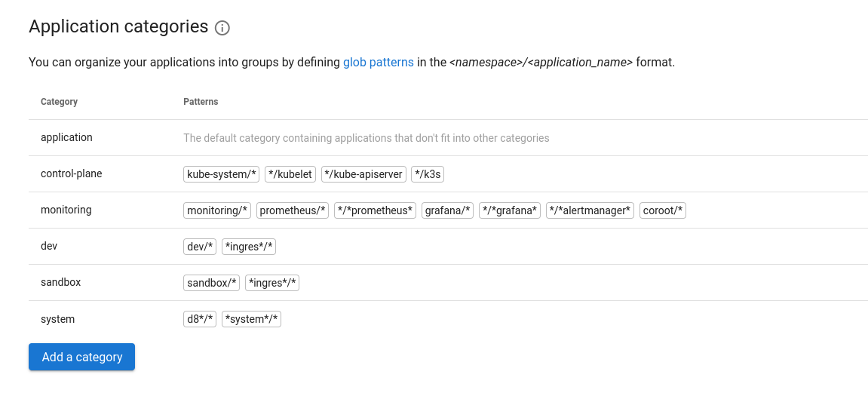Click the kube-system/* pattern chip
Screen dimensions: 868x399
(222, 174)
